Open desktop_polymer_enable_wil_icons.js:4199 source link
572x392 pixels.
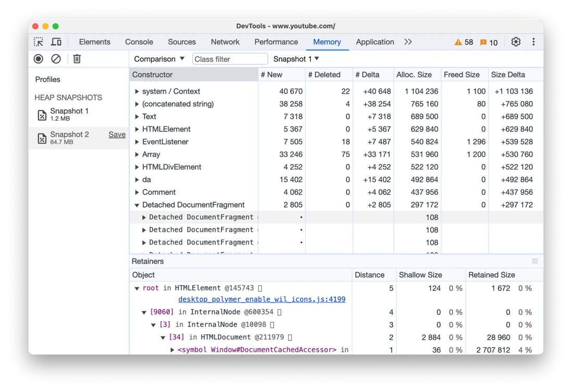262,299
